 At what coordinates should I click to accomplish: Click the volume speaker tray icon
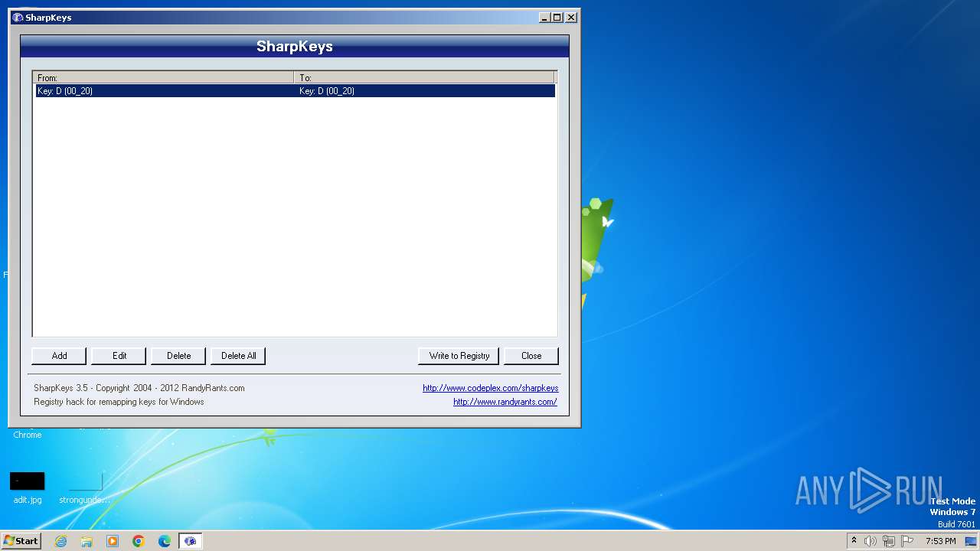(x=871, y=541)
